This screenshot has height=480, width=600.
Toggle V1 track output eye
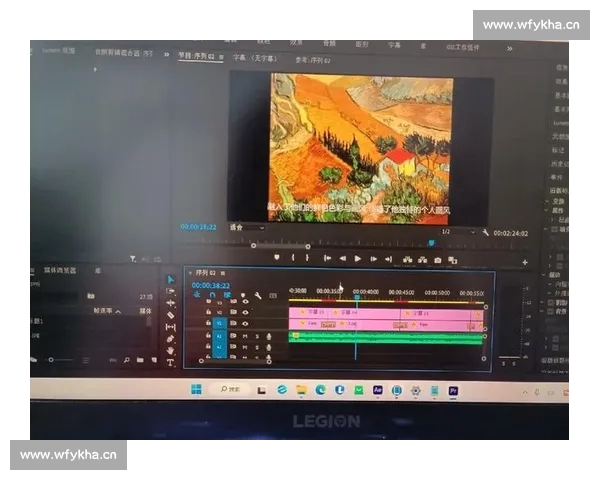click(x=245, y=323)
